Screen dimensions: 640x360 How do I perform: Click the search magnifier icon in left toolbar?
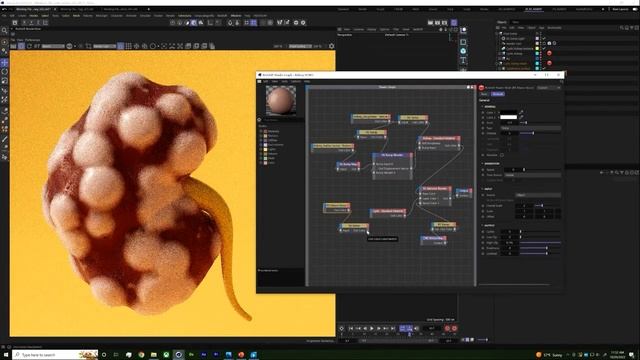4,31
